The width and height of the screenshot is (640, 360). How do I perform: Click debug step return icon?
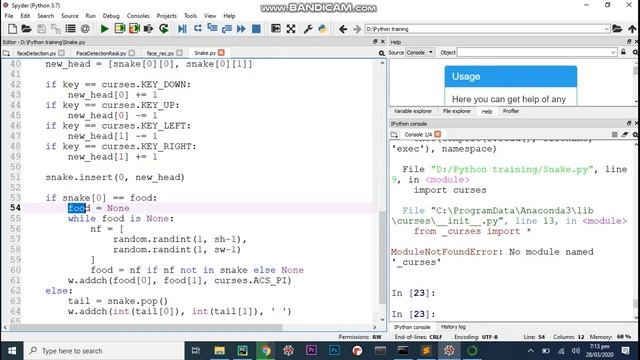tap(227, 29)
